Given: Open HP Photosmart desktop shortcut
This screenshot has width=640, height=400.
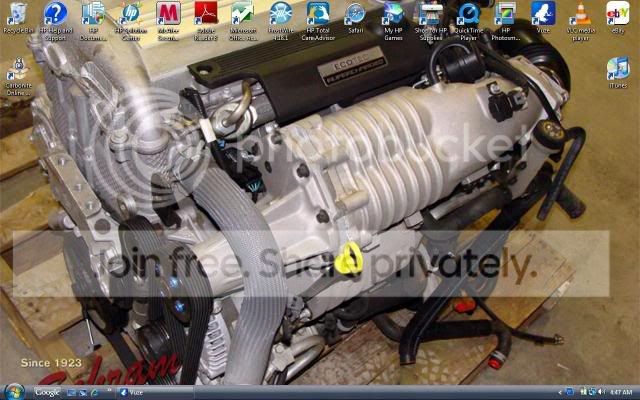Looking at the screenshot, I should click(506, 21).
